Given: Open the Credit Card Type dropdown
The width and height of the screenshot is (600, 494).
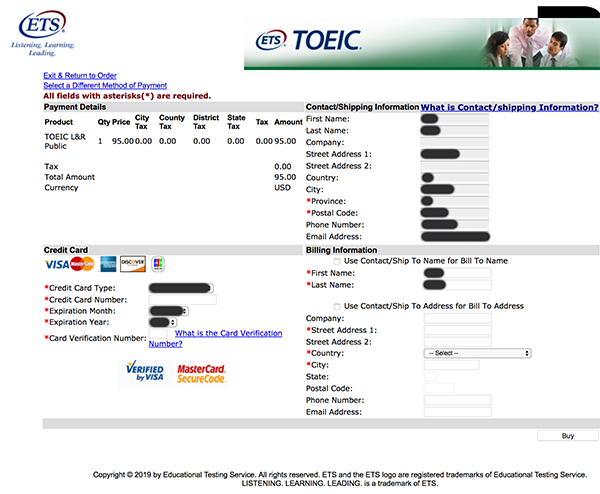Looking at the screenshot, I should 181,288.
